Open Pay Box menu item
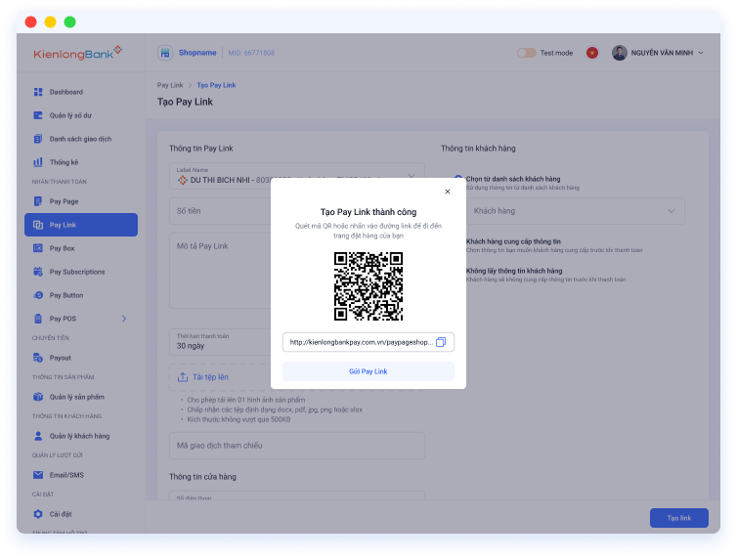 pyautogui.click(x=81, y=248)
